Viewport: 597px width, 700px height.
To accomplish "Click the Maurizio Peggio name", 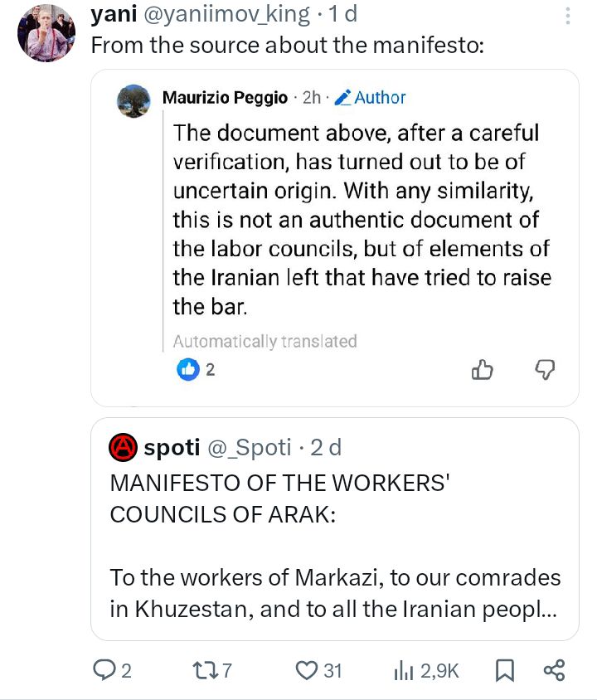I will pos(226,97).
